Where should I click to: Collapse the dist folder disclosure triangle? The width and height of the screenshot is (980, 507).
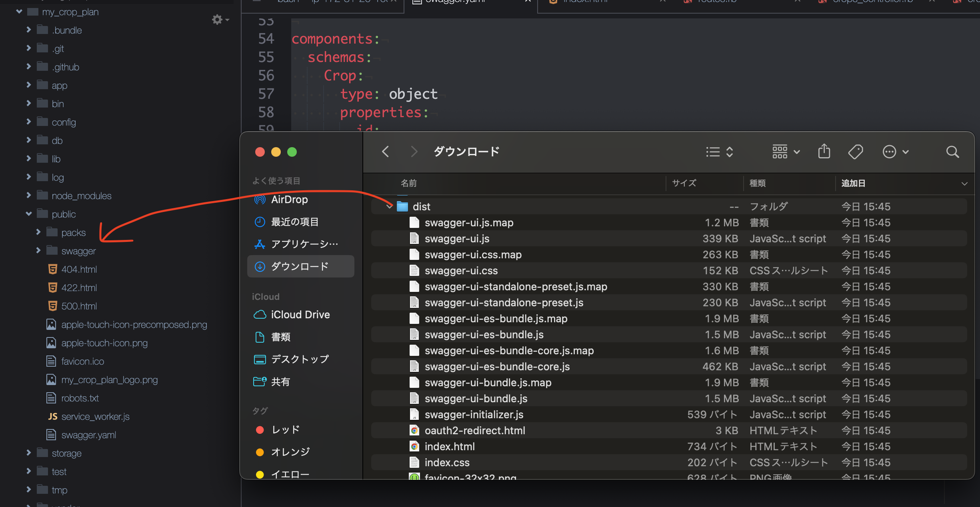pyautogui.click(x=389, y=207)
